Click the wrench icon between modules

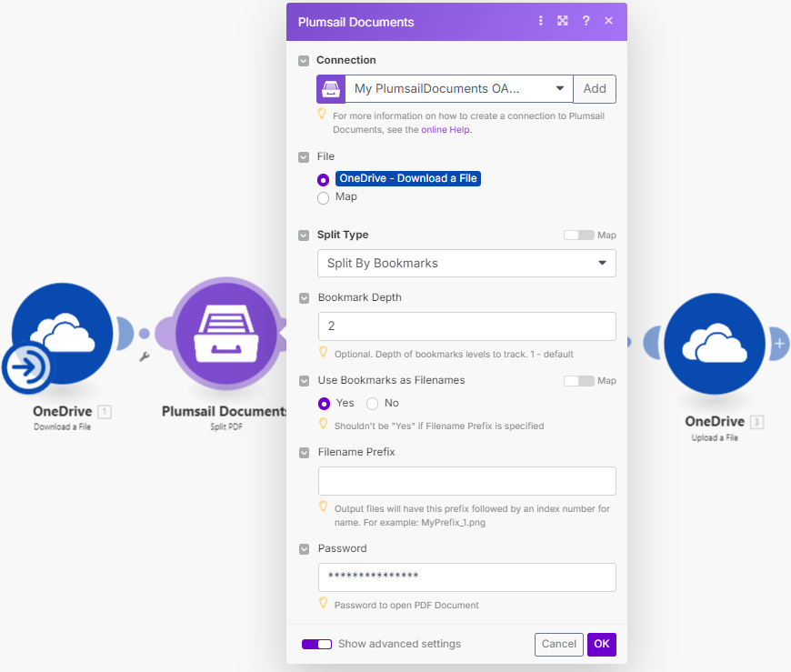pos(145,357)
